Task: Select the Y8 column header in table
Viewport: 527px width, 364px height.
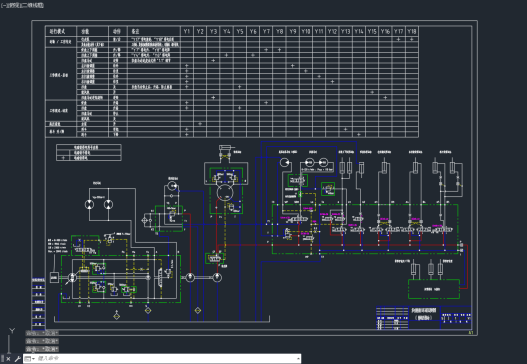Action: tap(279, 31)
